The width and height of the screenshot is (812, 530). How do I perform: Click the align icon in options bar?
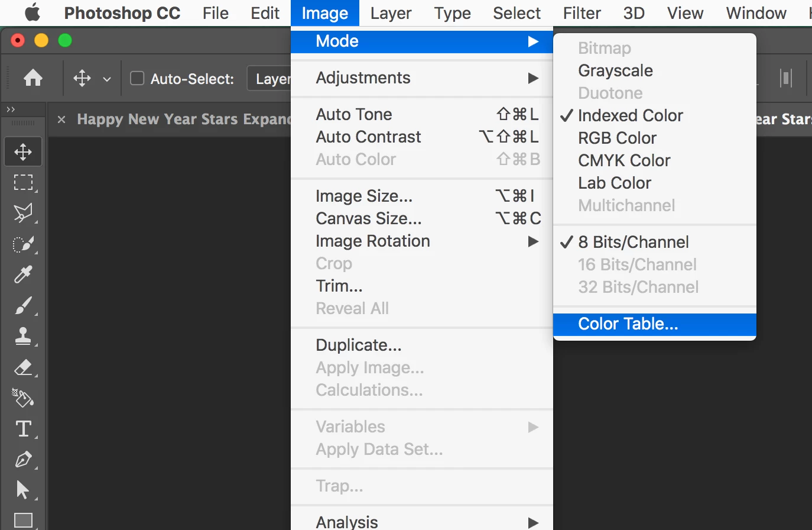[x=786, y=78]
